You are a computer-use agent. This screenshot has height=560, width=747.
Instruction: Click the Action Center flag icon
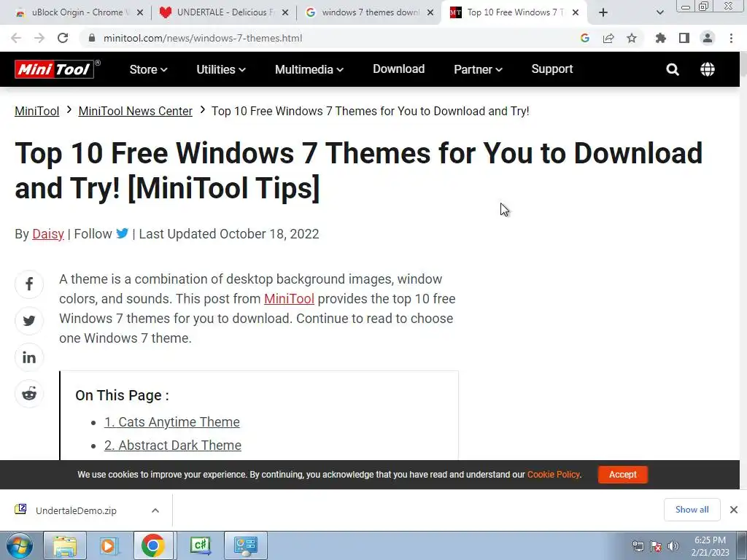pyautogui.click(x=656, y=546)
